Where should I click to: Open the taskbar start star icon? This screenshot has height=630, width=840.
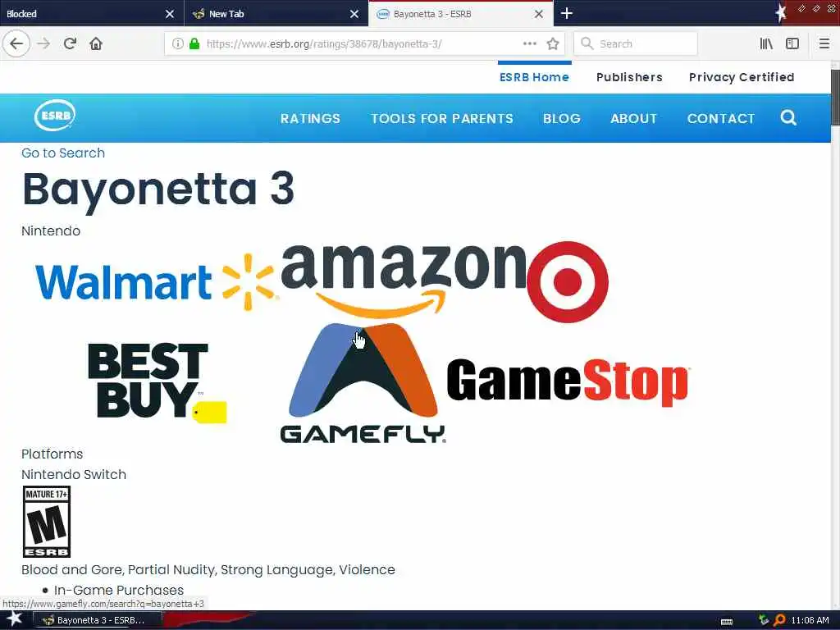pyautogui.click(x=15, y=619)
